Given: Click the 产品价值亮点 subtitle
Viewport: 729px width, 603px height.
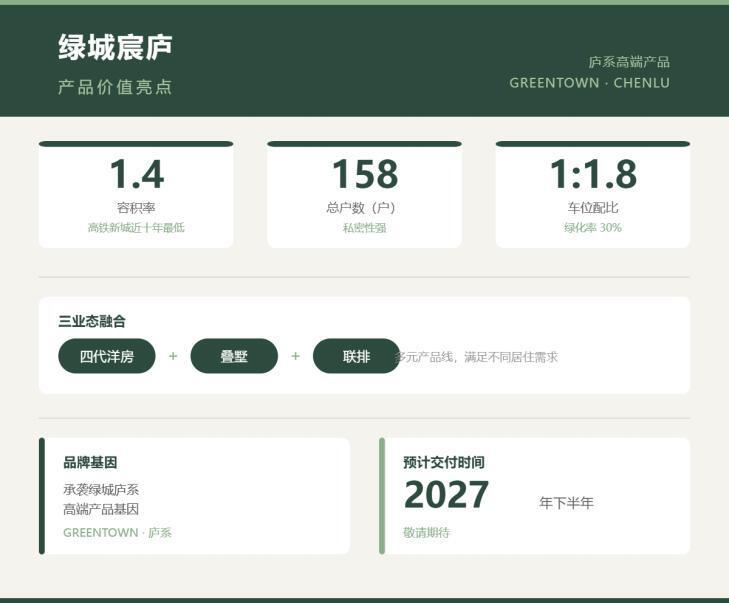Looking at the screenshot, I should [115, 87].
